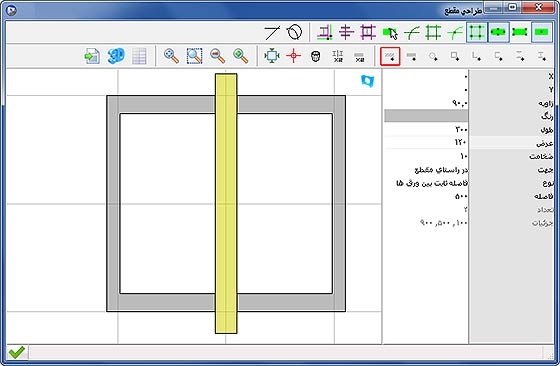Open the gray color field in properties
The image size is (560, 366).
(x=426, y=116)
